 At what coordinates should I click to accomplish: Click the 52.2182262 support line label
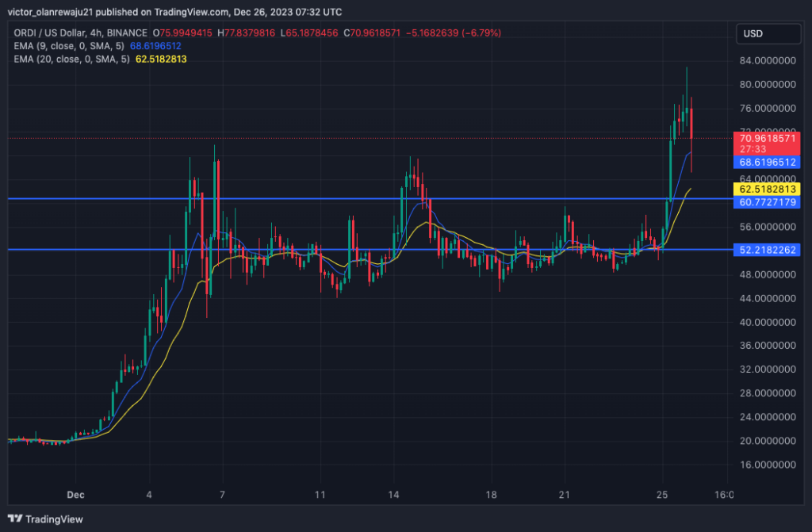[x=766, y=250]
